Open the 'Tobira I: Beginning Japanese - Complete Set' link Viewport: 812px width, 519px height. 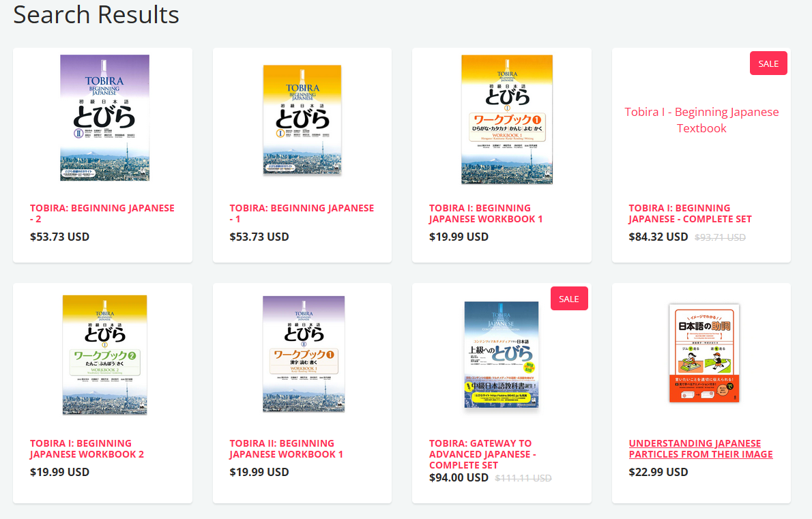point(691,213)
